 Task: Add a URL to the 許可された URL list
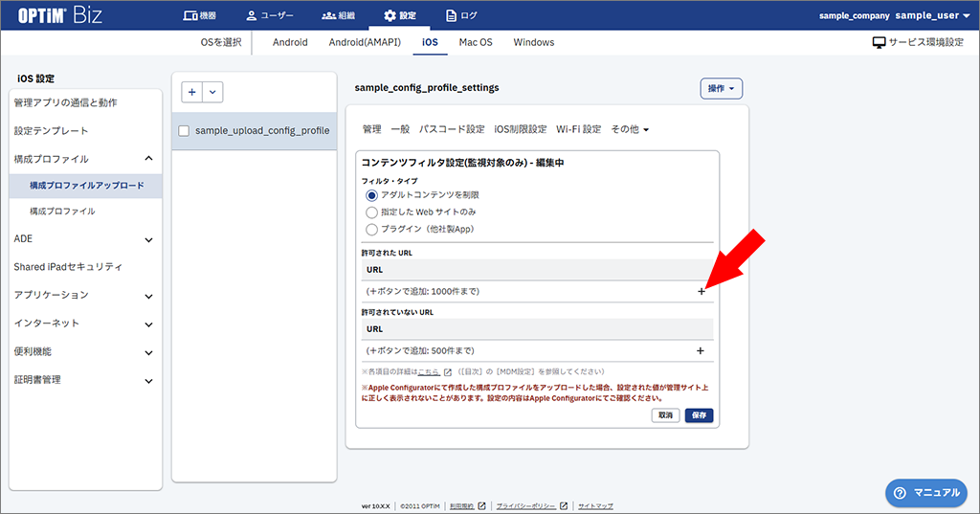[702, 291]
